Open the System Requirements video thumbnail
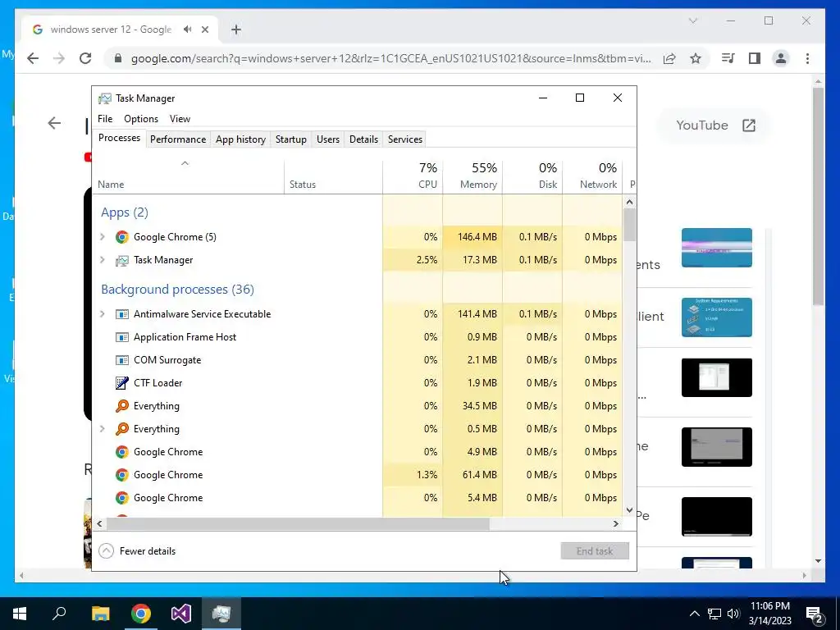 pos(717,317)
